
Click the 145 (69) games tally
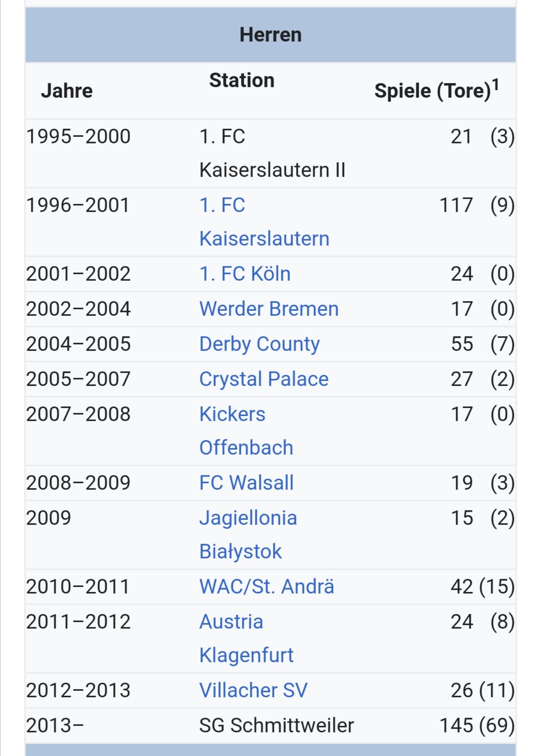[x=476, y=725]
